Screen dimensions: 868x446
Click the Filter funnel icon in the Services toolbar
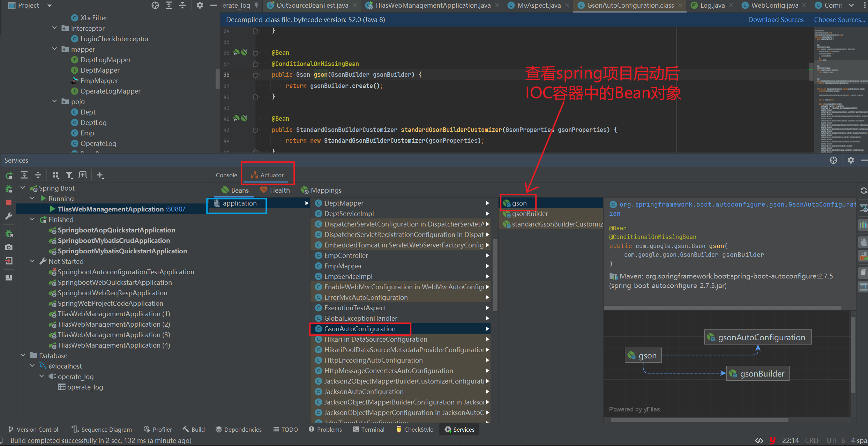point(69,175)
